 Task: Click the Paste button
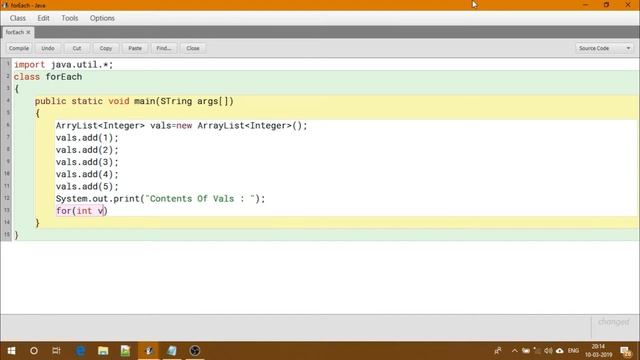click(135, 48)
